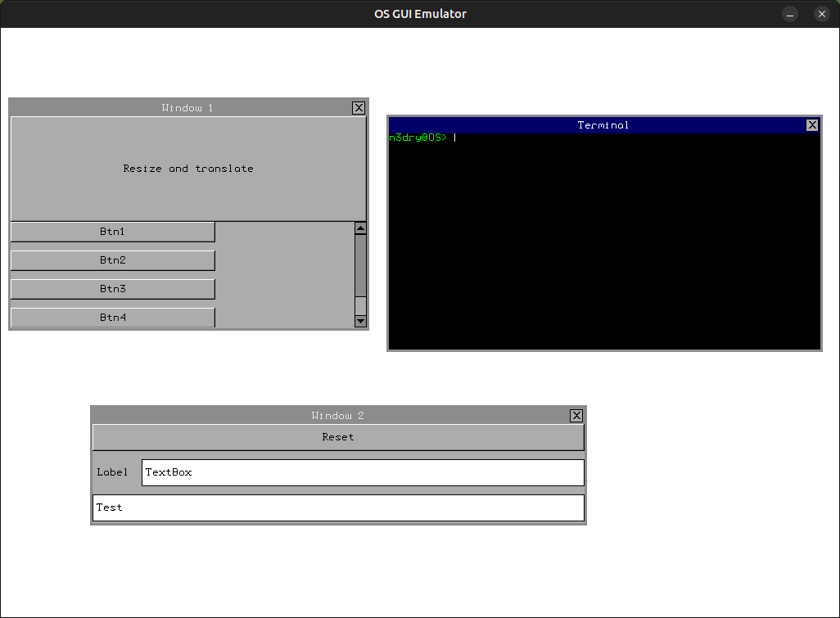Click the scroll down arrow in Window 1

pos(360,322)
